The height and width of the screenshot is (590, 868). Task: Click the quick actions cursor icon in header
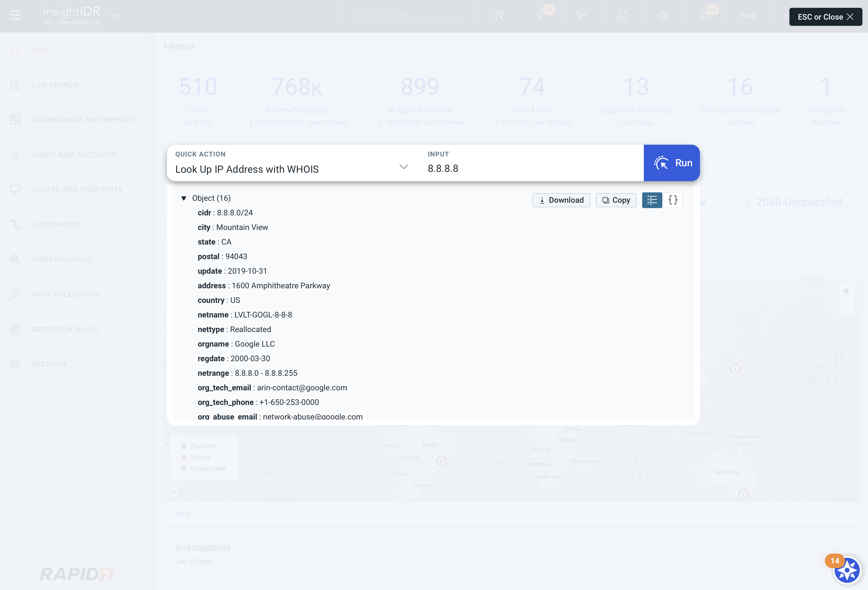[x=499, y=16]
